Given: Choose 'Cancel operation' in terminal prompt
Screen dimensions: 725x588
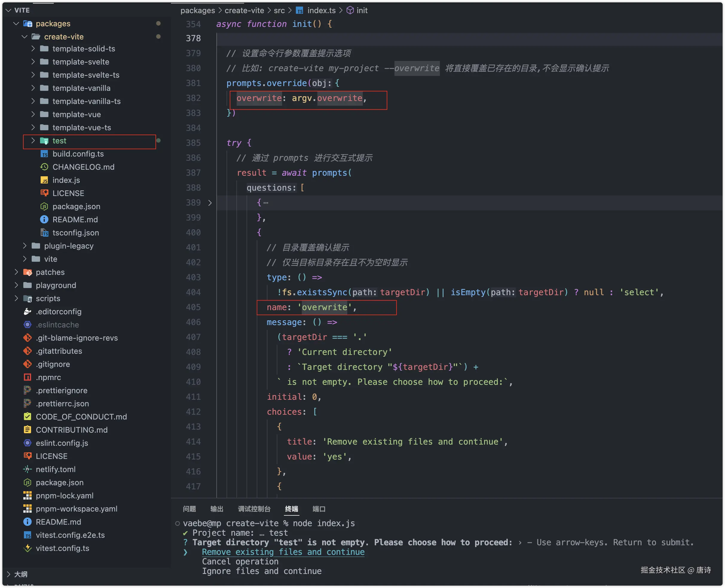Looking at the screenshot, I should coord(240,561).
